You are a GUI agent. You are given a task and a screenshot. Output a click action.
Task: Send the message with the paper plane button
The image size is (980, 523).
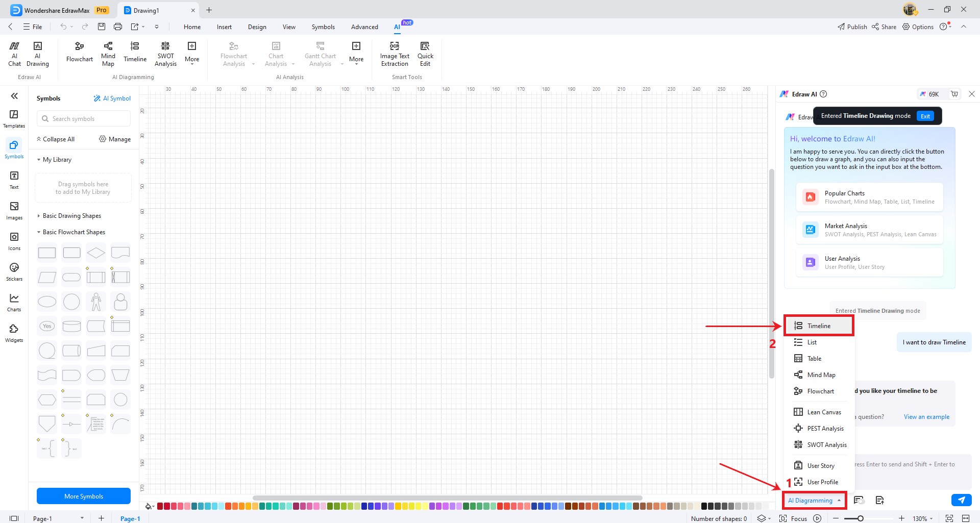962,500
